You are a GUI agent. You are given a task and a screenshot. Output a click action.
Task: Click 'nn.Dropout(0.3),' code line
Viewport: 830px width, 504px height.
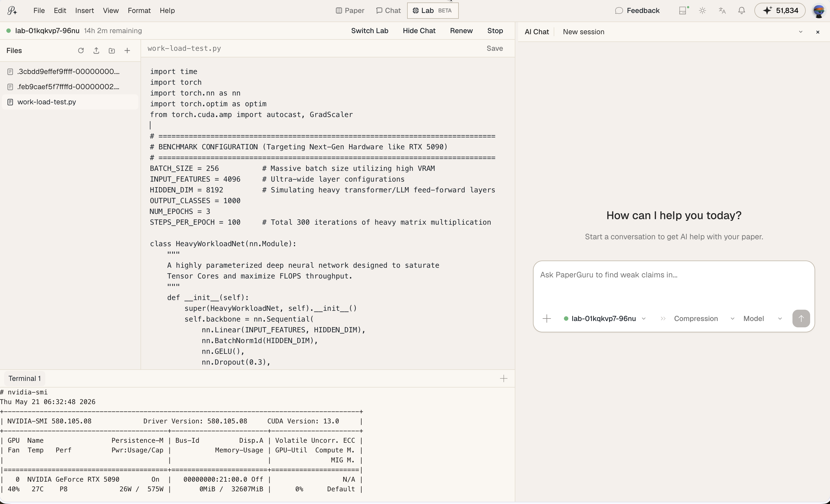tap(236, 362)
